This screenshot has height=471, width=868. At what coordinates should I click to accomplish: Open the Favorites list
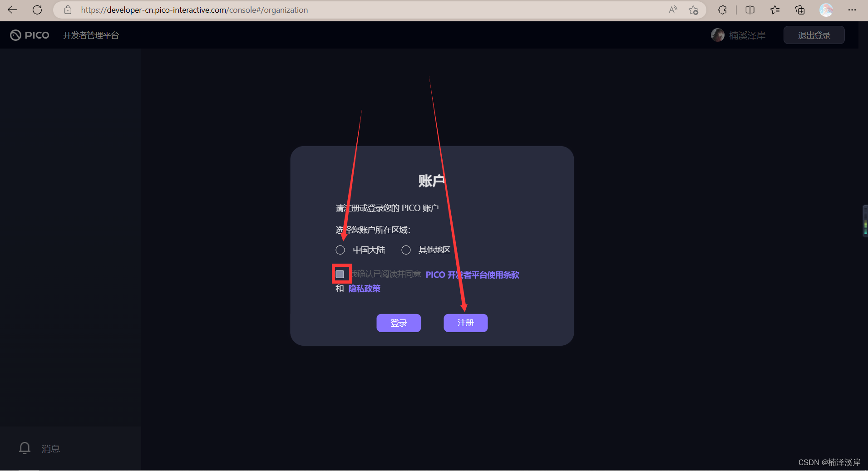(775, 10)
